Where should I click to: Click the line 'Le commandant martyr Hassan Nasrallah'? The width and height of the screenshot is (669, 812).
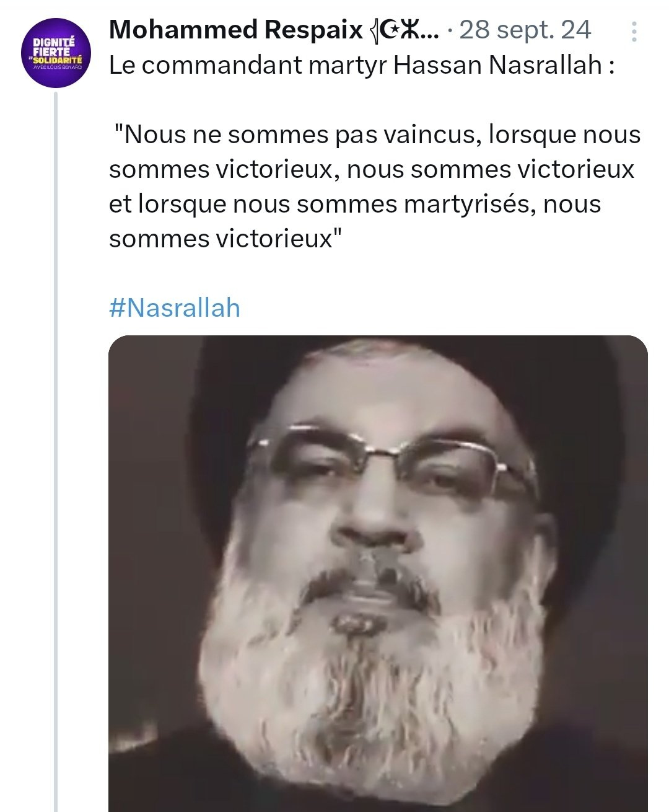(362, 66)
